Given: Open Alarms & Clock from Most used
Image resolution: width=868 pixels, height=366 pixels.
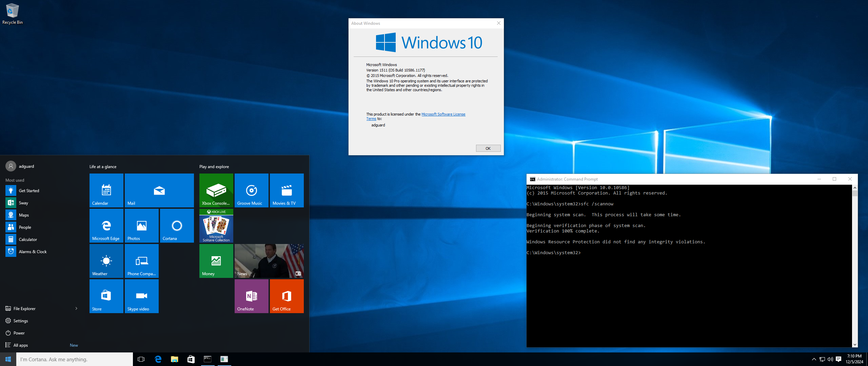Looking at the screenshot, I should pyautogui.click(x=42, y=252).
